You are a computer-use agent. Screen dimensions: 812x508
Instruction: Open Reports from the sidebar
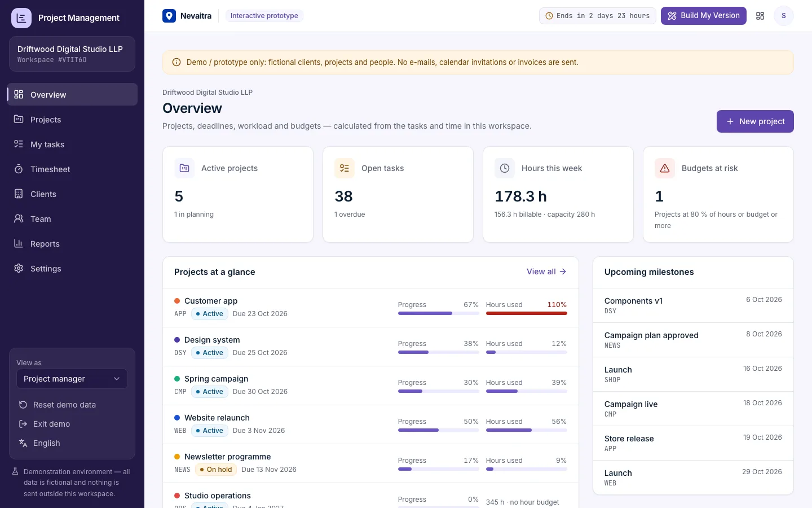72,243
